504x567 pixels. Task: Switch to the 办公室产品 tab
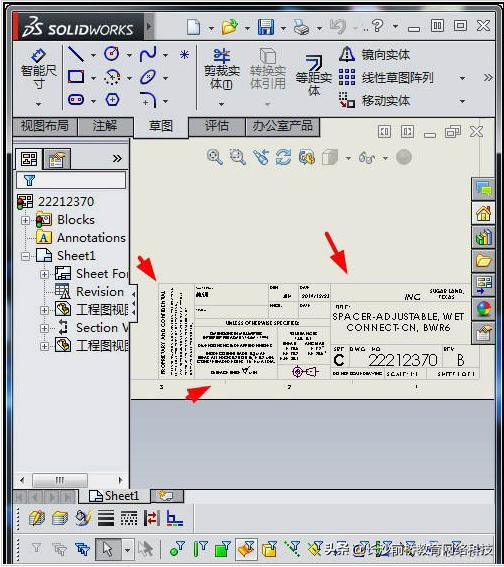(282, 126)
